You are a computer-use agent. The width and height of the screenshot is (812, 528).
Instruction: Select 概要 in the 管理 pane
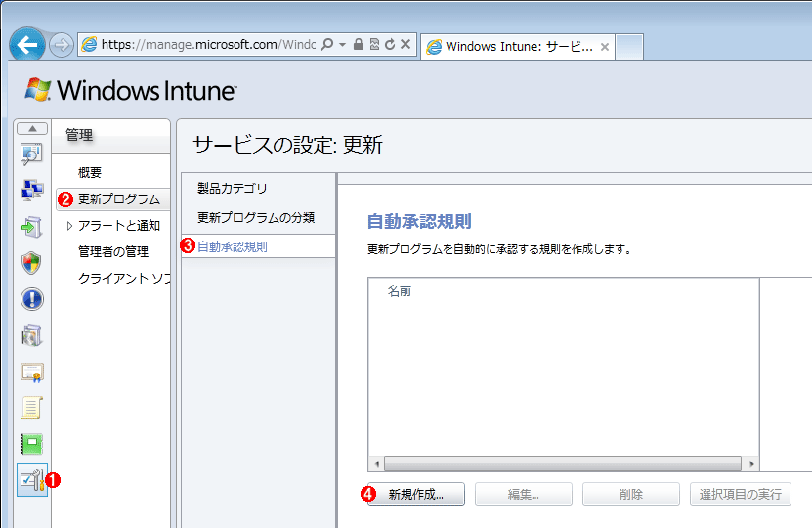click(x=90, y=172)
